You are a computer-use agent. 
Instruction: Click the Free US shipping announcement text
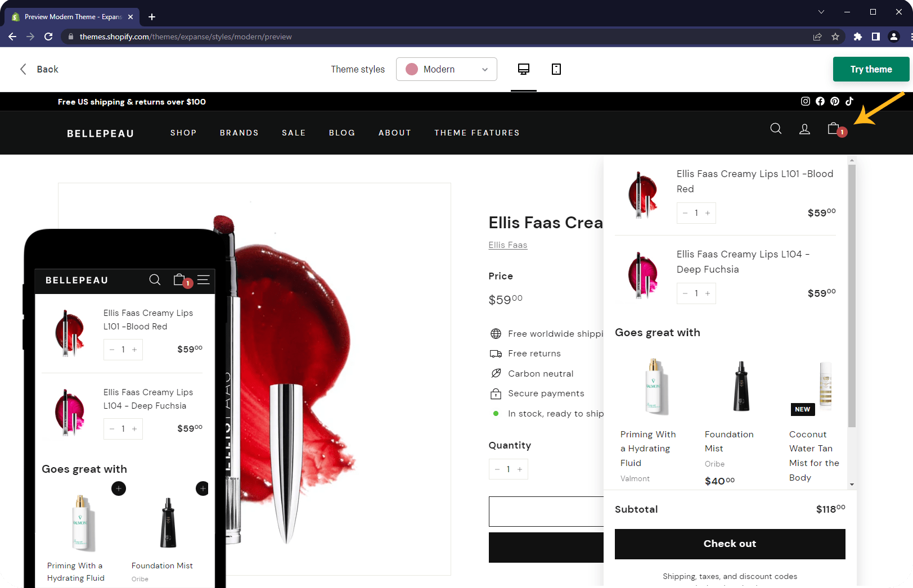(132, 102)
